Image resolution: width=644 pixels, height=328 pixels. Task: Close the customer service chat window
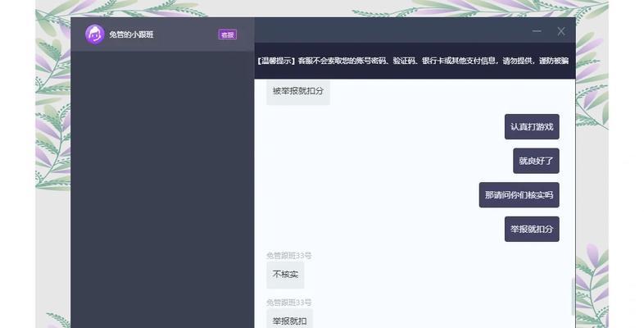[561, 31]
